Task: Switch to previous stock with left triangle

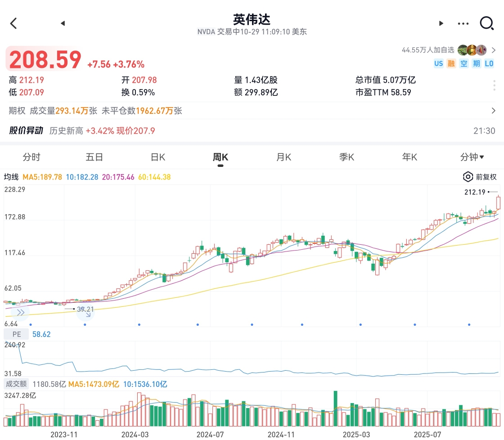Action: point(63,23)
